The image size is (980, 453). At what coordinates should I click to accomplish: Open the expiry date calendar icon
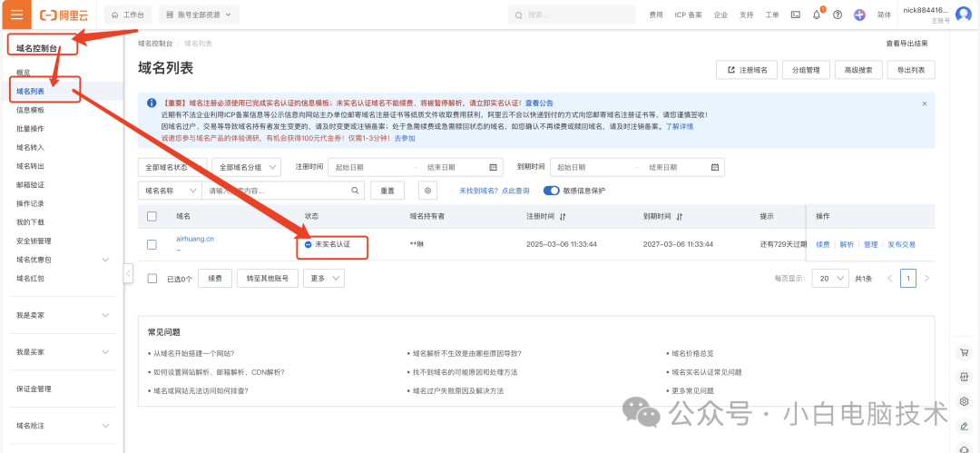(715, 167)
